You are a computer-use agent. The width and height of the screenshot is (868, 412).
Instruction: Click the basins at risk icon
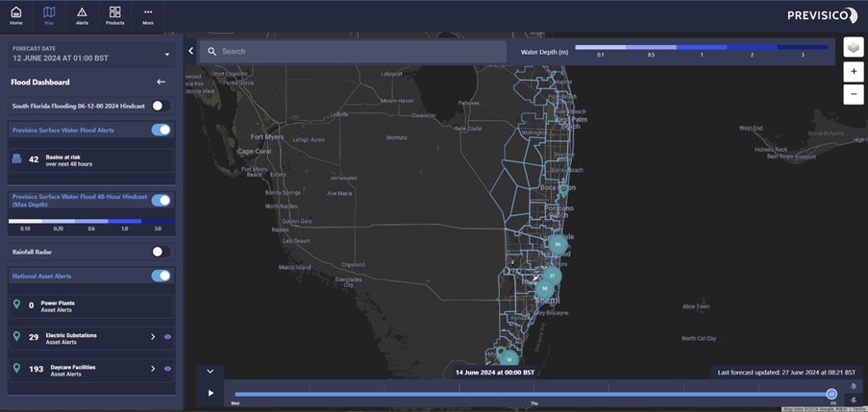16,159
